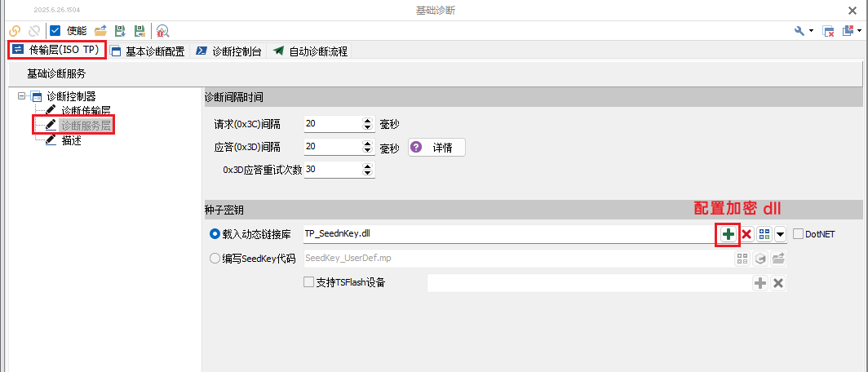Click the SeedKey_UserDef.mp code field
The image size is (868, 372).
coord(518,258)
